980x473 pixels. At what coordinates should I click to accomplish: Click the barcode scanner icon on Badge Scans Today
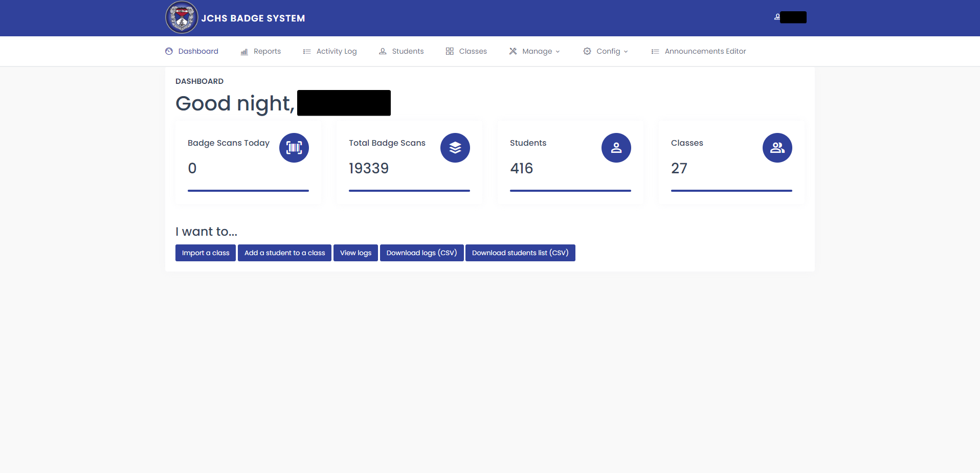(294, 148)
